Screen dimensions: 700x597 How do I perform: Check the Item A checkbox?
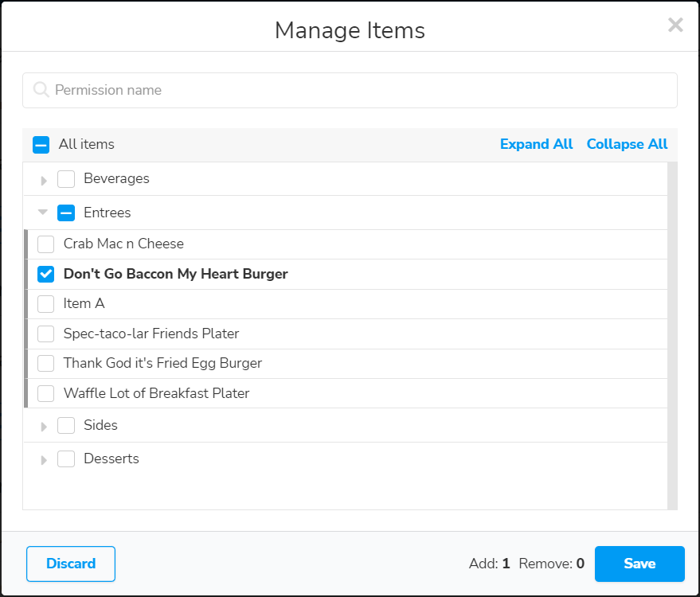pos(46,304)
